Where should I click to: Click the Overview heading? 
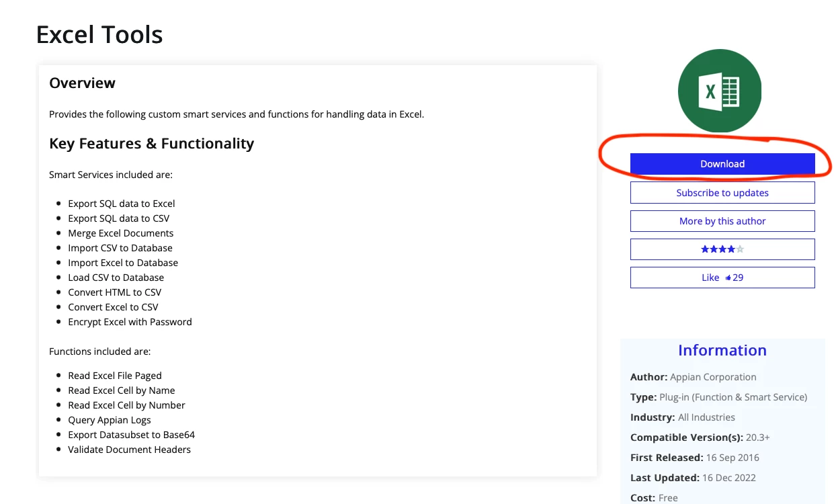[82, 83]
